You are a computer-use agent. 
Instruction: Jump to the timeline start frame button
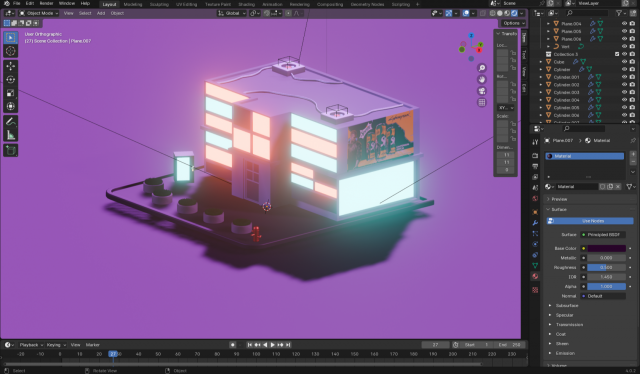[250, 345]
